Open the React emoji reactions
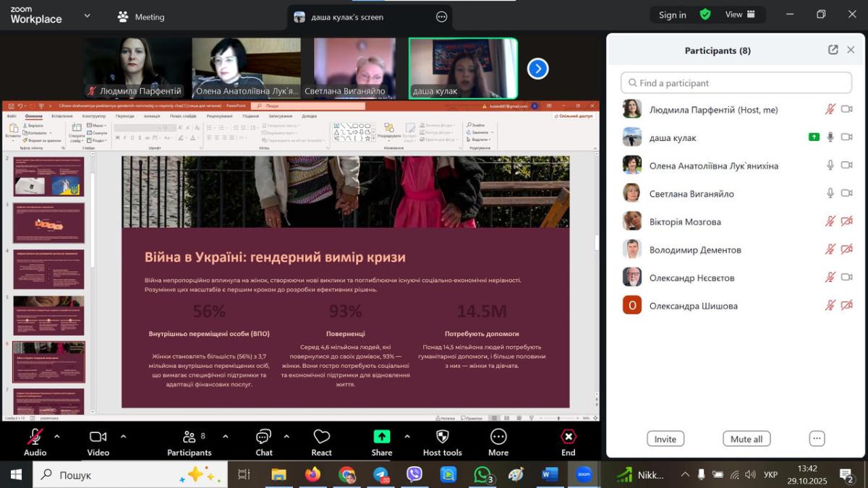The image size is (868, 488). point(321,437)
